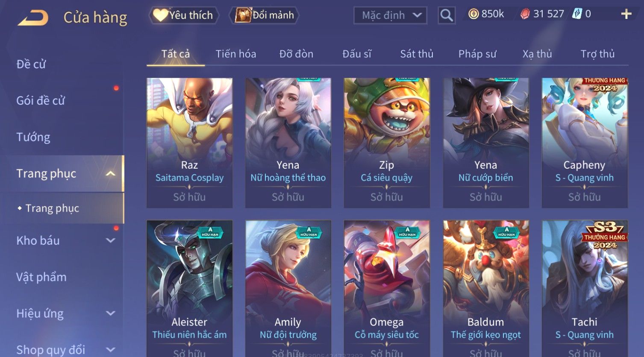
Task: Select the Pháp sư tab
Action: [477, 54]
